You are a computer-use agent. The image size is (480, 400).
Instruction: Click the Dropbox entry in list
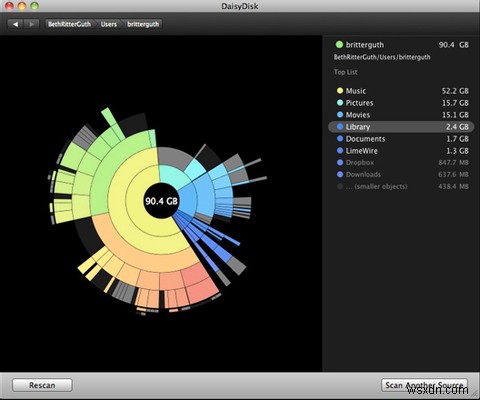[x=402, y=162]
